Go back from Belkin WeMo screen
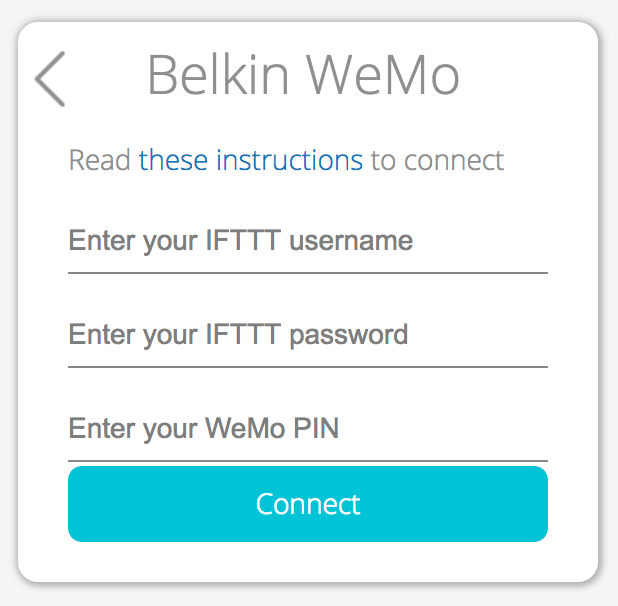The width and height of the screenshot is (618, 606). pyautogui.click(x=50, y=79)
